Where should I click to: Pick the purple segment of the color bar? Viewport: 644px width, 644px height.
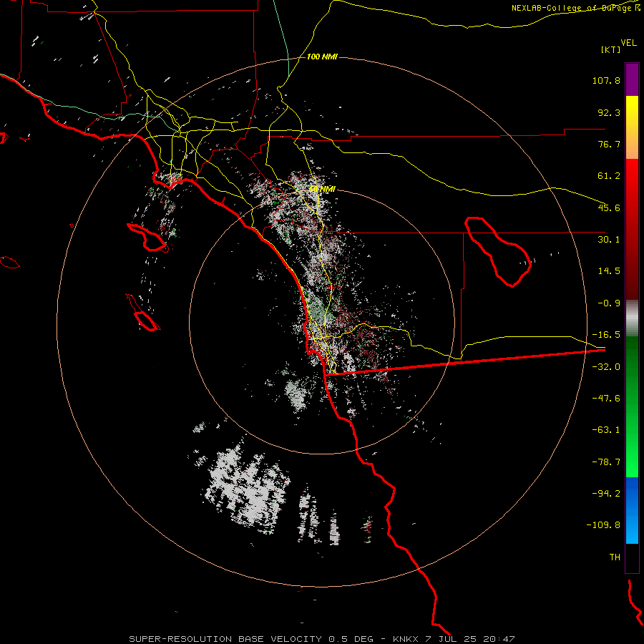pyautogui.click(x=632, y=79)
